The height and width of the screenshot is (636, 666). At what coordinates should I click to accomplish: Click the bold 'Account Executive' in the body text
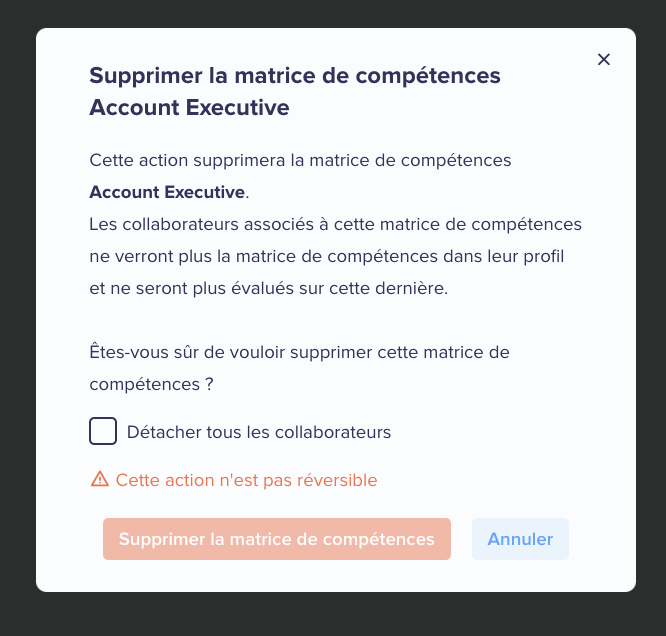pyautogui.click(x=167, y=192)
